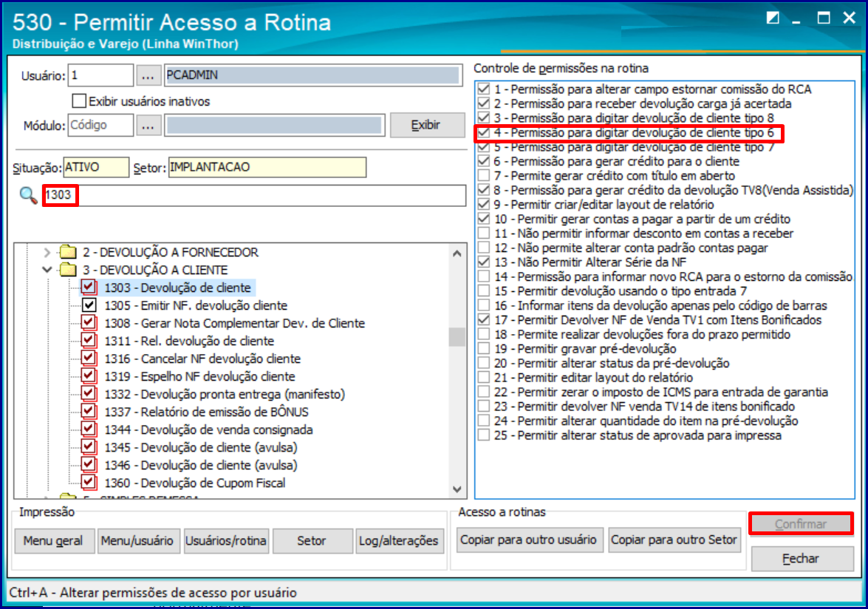Open Usuário lookup ellipsis button
The height and width of the screenshot is (609, 868).
coord(148,76)
